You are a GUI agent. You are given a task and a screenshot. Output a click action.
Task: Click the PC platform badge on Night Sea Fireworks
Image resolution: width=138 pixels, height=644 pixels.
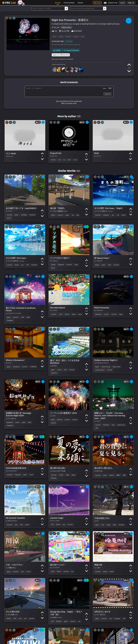pyautogui.click(x=128, y=21)
